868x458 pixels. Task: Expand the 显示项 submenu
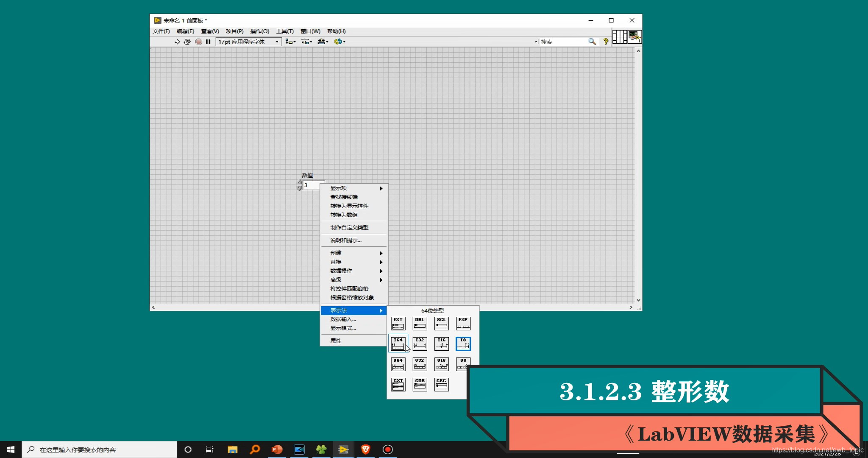click(354, 188)
